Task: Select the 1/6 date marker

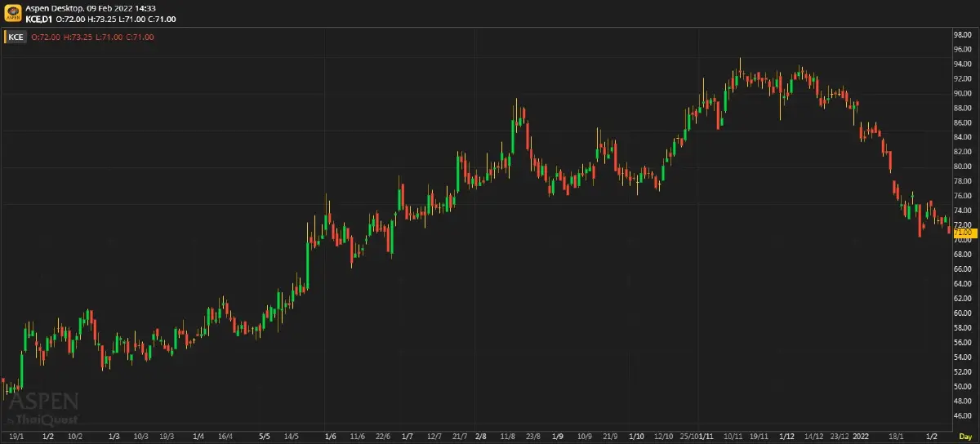Action: tap(330, 437)
